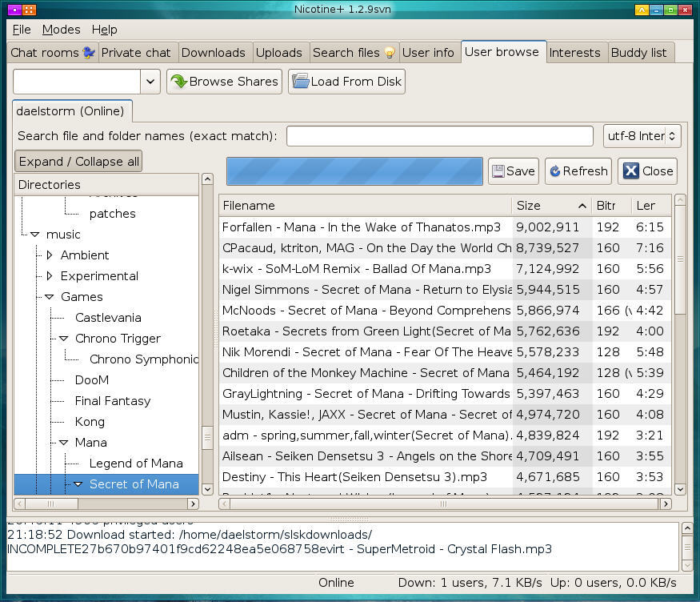700x602 pixels.
Task: Collapse the Mana folder in Directories
Action: pyautogui.click(x=64, y=442)
